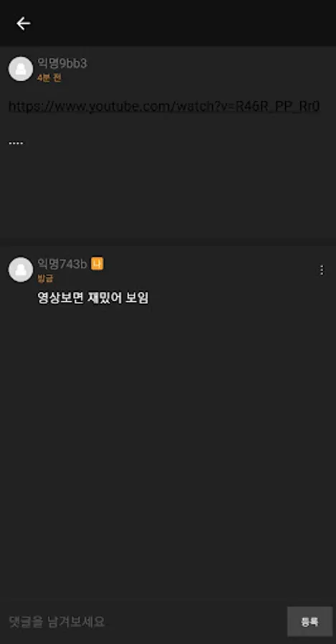The height and width of the screenshot is (644, 336).
Task: Tap the profile avatar of 익명743b
Action: click(x=21, y=270)
